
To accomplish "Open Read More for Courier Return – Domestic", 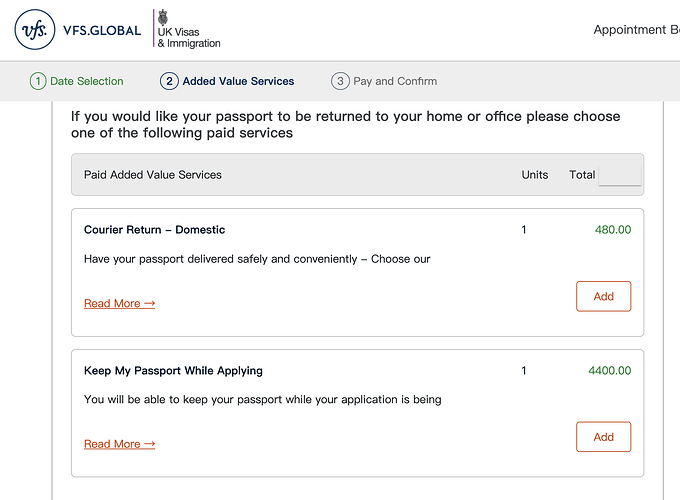I will click(x=119, y=303).
